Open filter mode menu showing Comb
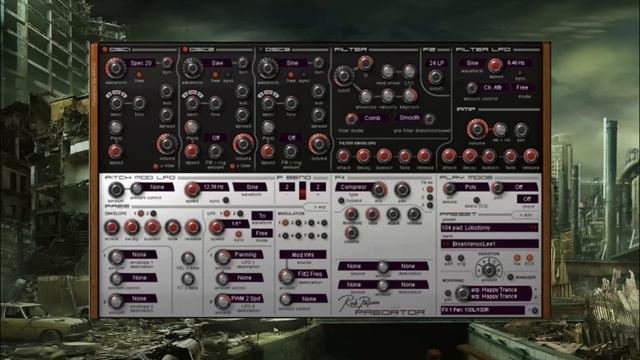The height and width of the screenshot is (360, 640). point(372,118)
